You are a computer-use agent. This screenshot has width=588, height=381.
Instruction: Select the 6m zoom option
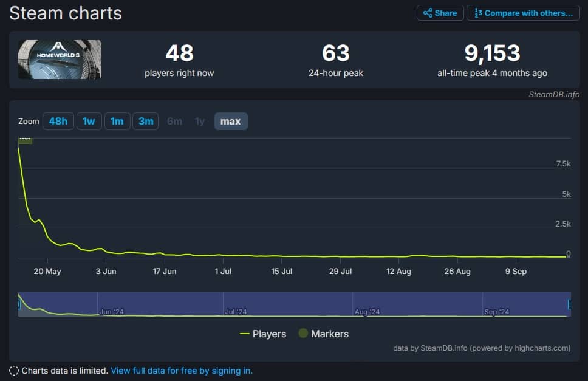tap(174, 121)
